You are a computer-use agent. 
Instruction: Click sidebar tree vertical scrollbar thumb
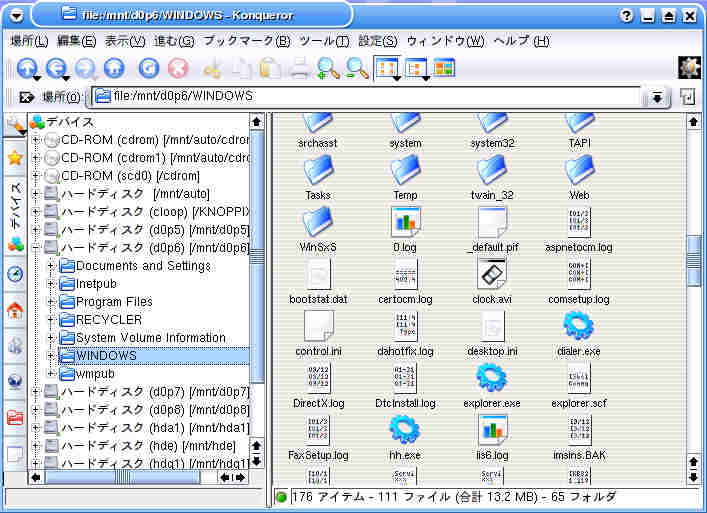[257, 257]
